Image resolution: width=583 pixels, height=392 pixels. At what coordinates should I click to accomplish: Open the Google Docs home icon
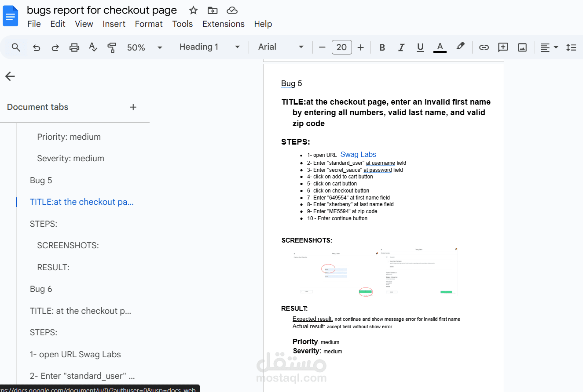click(x=11, y=16)
